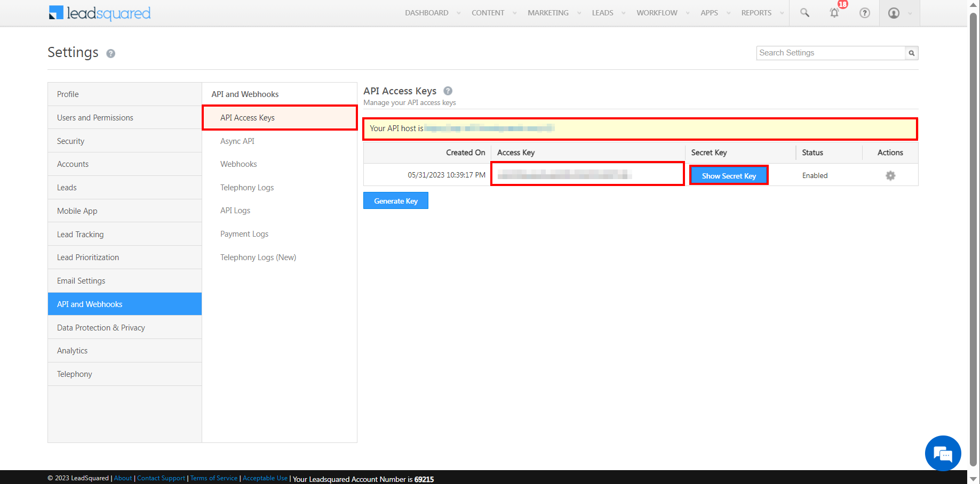
Task: Click the help icon beside Settings heading
Action: click(111, 53)
